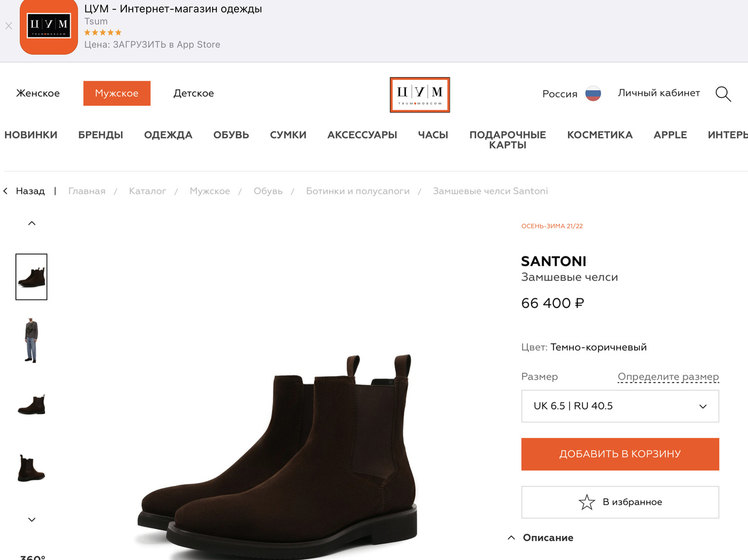
Task: Switch to the Женское tab
Action: coord(38,93)
